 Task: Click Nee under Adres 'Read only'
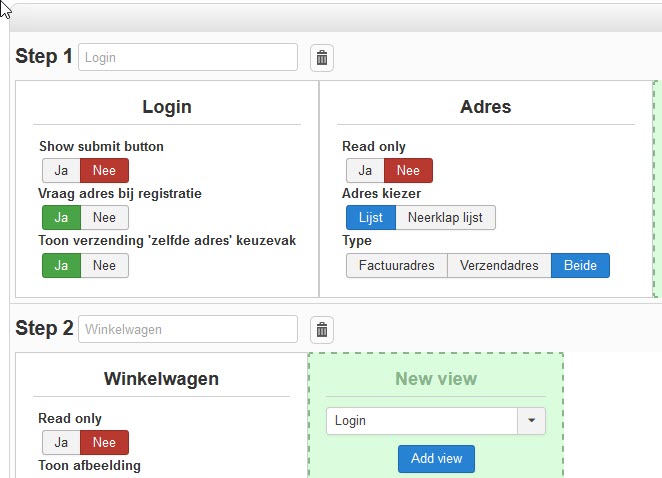[408, 170]
